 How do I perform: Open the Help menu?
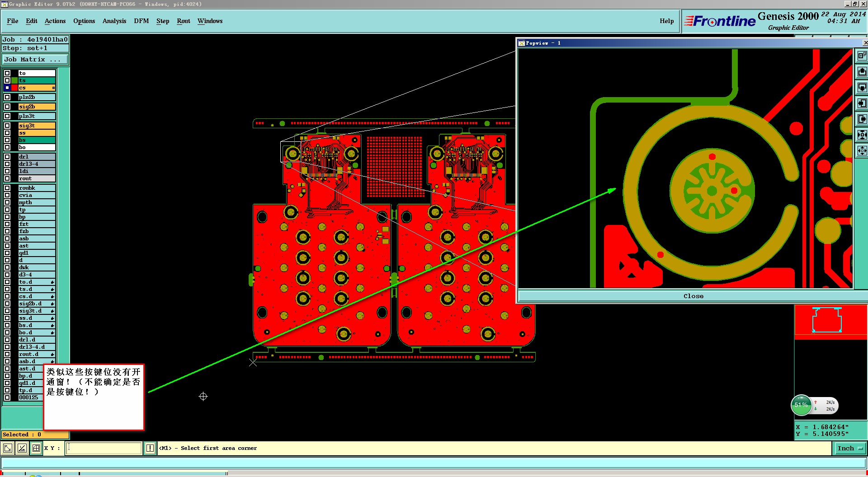(x=666, y=21)
